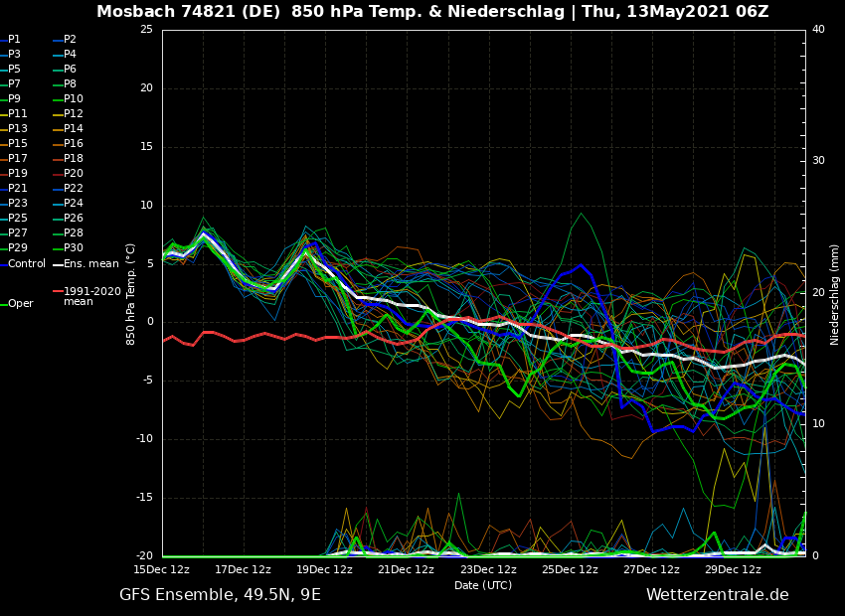Select the P21 legend label
The image size is (845, 616).
click(18, 189)
